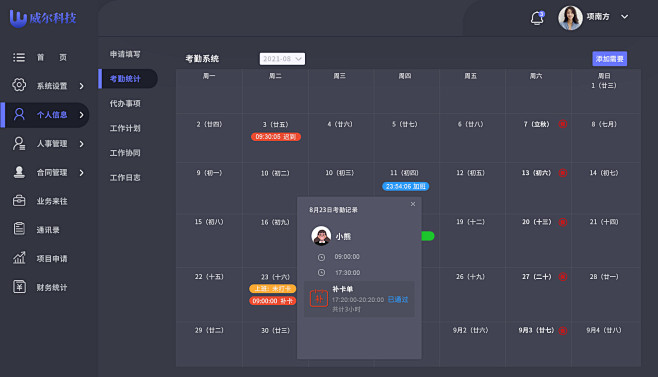Close the 8月23日考勤记录 popup
The image size is (658, 377).
click(413, 204)
